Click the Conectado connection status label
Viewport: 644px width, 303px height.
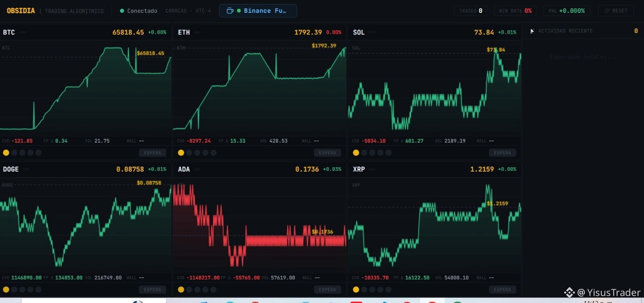[x=142, y=11]
